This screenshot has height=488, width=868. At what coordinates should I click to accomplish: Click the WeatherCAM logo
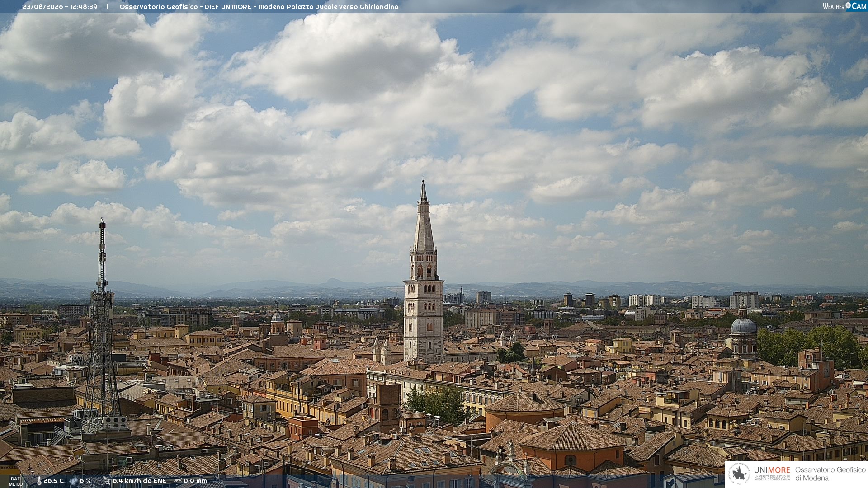click(844, 6)
